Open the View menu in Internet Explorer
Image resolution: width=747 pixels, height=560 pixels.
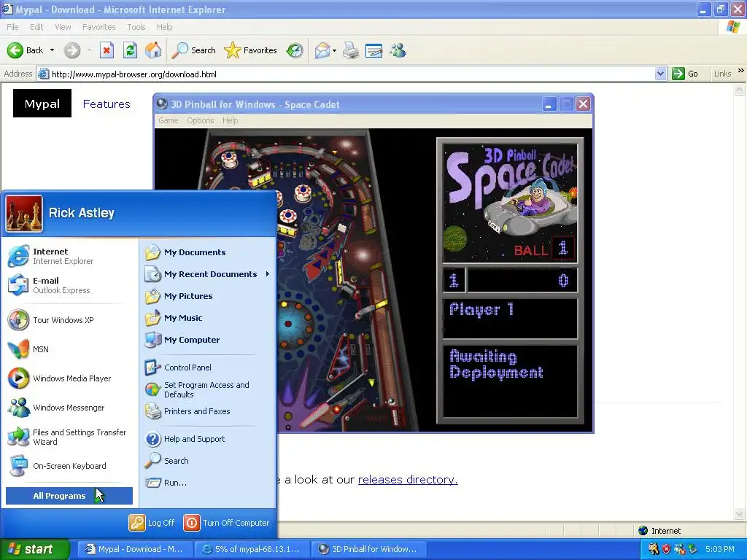click(x=63, y=27)
